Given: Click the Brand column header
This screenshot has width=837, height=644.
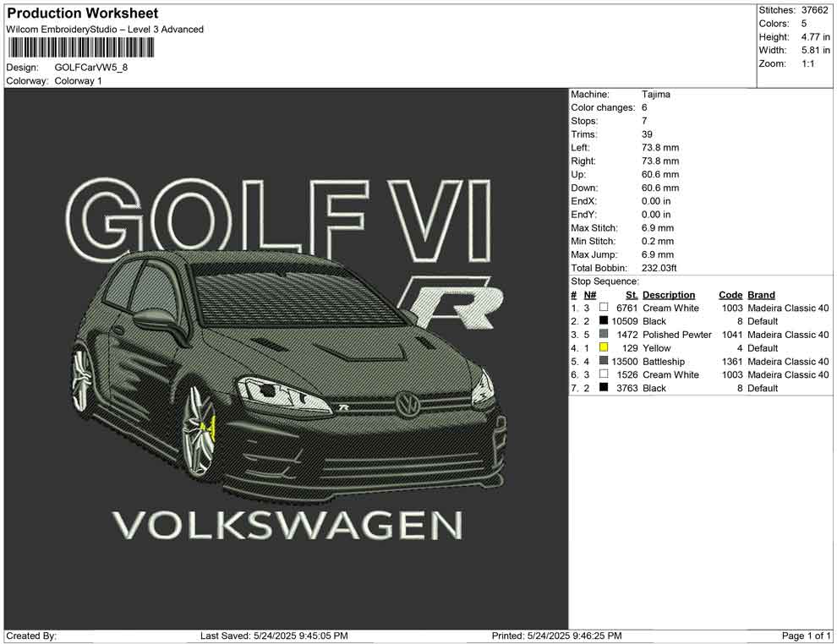Looking at the screenshot, I should (x=761, y=295).
